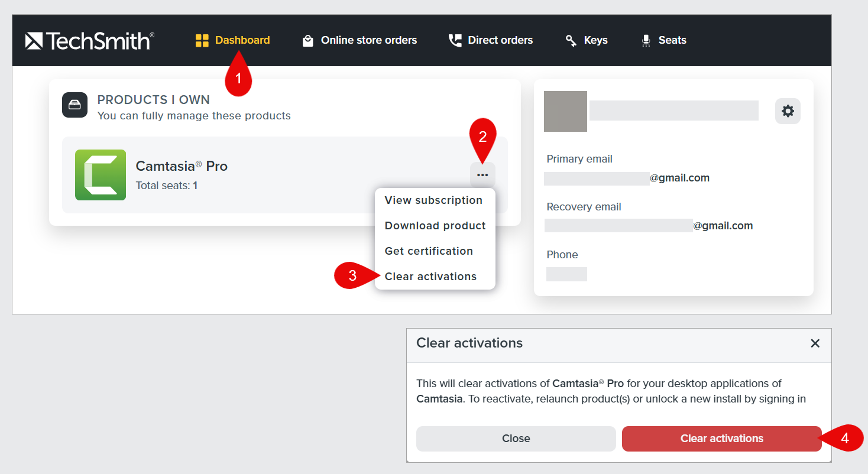Select Get certification menu entry
Screen dimensions: 868x474
(x=429, y=251)
